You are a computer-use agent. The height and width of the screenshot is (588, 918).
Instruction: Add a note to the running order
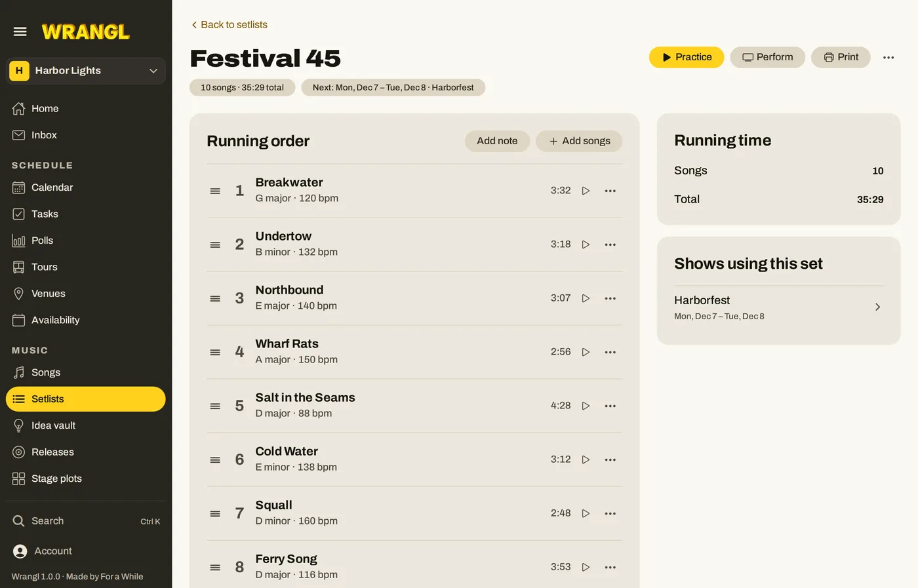(x=497, y=141)
